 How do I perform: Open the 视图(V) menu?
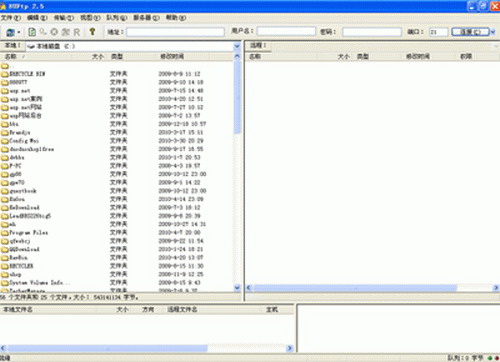coord(90,18)
